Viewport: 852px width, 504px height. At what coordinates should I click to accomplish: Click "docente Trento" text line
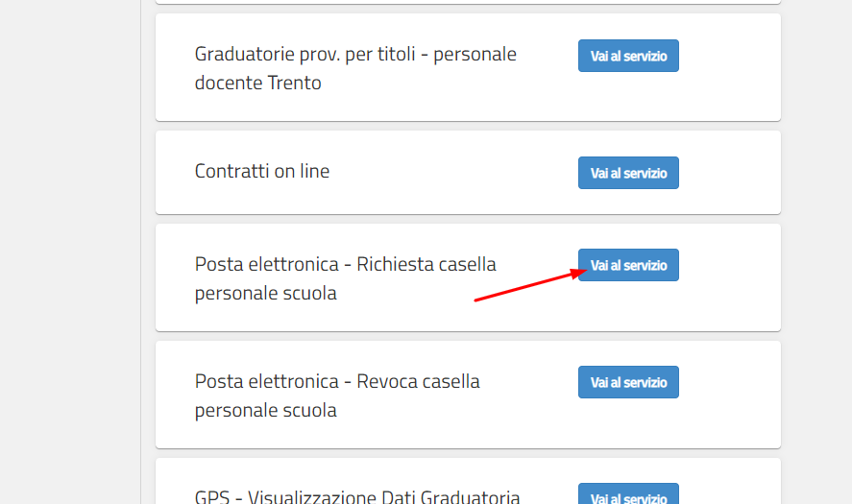[x=257, y=84]
